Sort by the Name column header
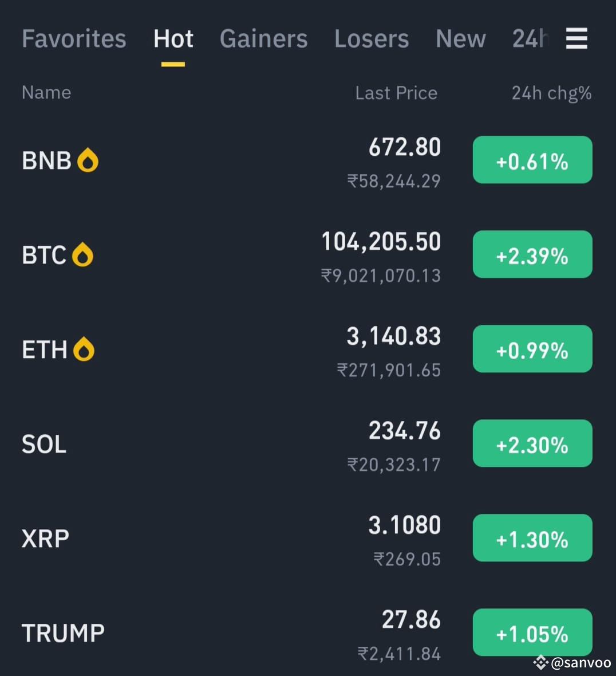 [46, 92]
